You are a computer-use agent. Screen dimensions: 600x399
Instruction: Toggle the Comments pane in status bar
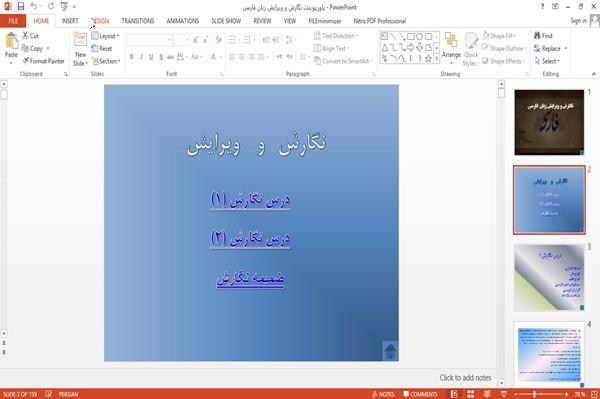click(x=420, y=394)
